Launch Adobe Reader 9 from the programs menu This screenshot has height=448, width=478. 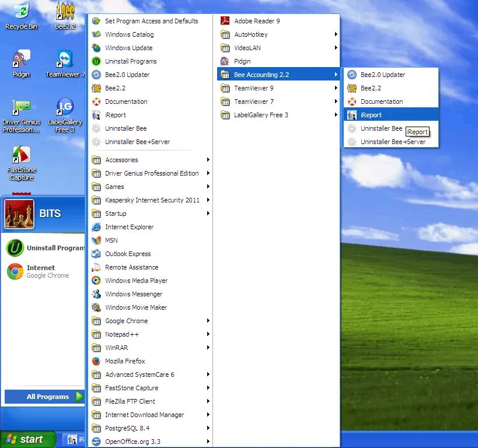tap(278, 21)
